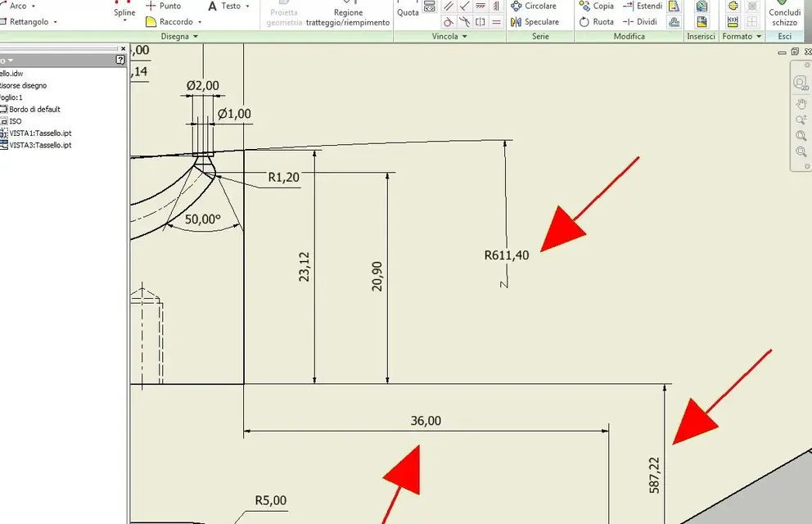The image size is (812, 524).
Task: Click the automatic dimensions icon beside Quota
Action: (429, 7)
